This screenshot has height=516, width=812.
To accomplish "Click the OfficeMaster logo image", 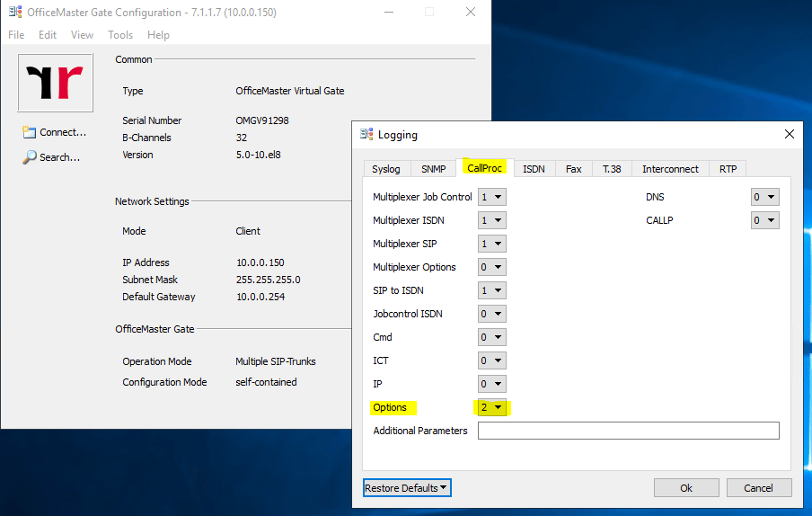I will tap(56, 83).
